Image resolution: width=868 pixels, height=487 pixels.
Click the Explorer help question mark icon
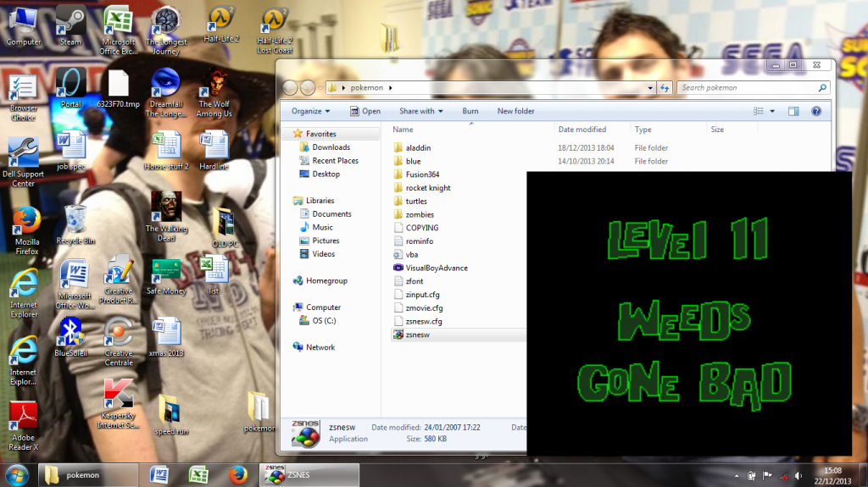tap(816, 111)
